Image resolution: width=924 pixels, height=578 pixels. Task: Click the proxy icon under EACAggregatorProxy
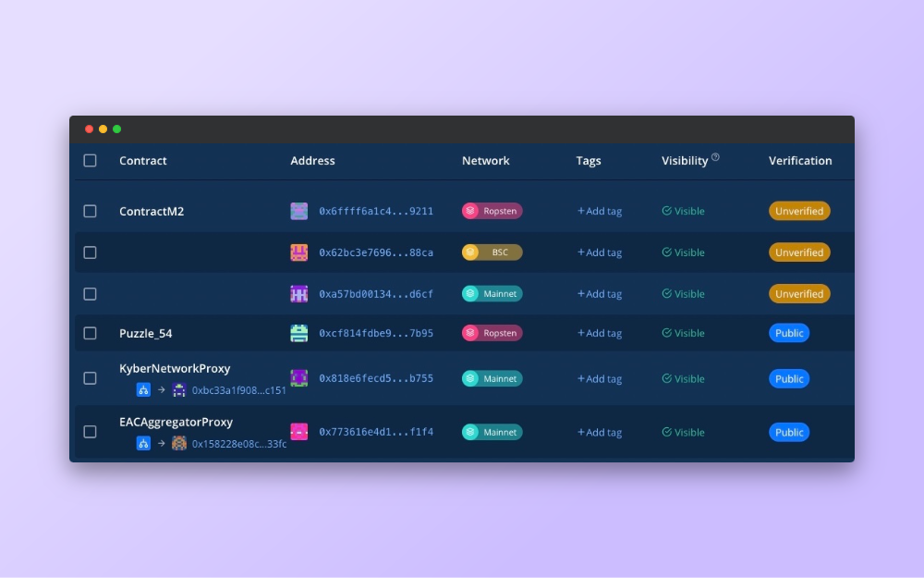(x=143, y=443)
